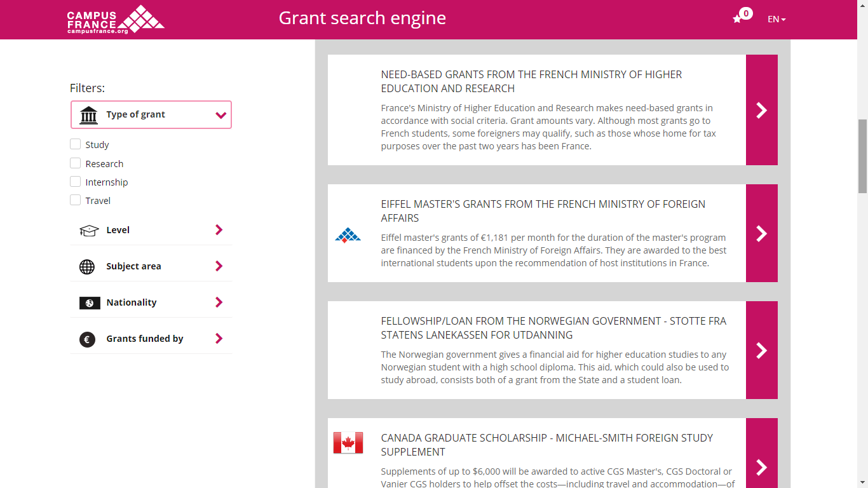Open the EN language dropdown
Image resolution: width=868 pixels, height=488 pixels.
coord(776,19)
